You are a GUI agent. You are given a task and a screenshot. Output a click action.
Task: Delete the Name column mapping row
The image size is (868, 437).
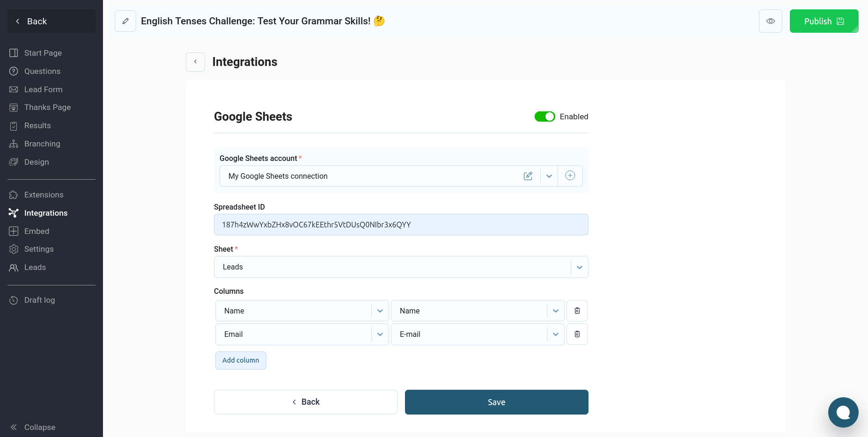[x=577, y=311]
